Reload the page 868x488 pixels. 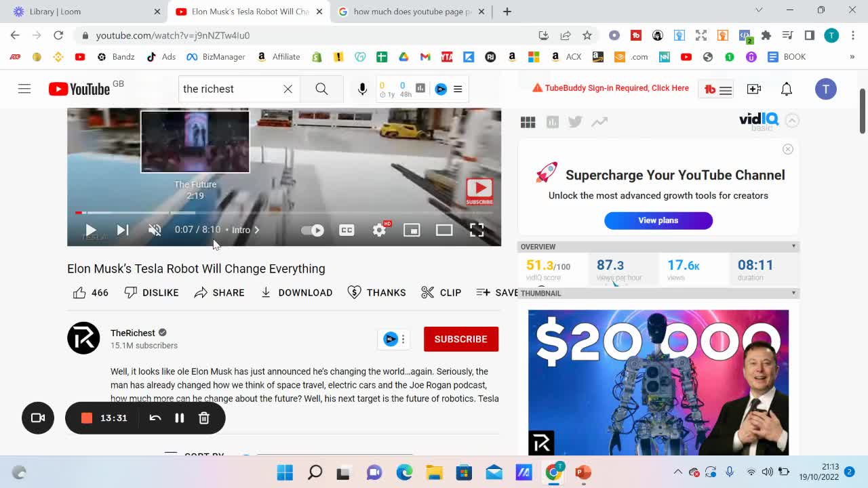[x=58, y=35]
